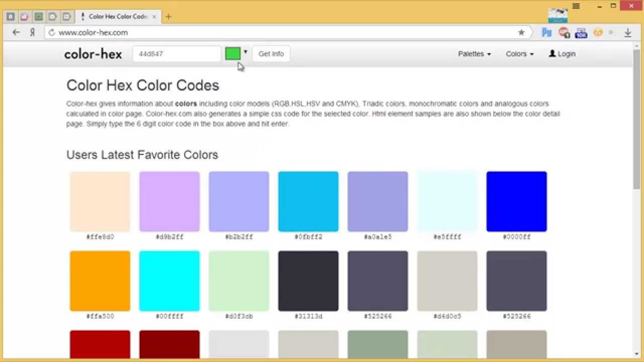The image size is (644, 362).
Task: Select the #e5ffff pale cyan swatch
Action: tap(447, 202)
